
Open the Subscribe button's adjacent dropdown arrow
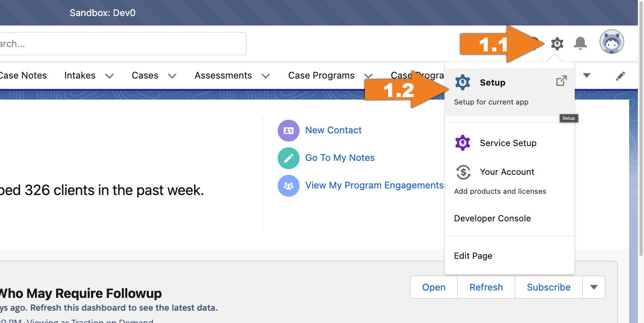593,287
